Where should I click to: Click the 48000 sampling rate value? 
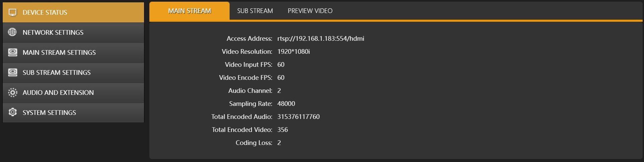point(286,104)
